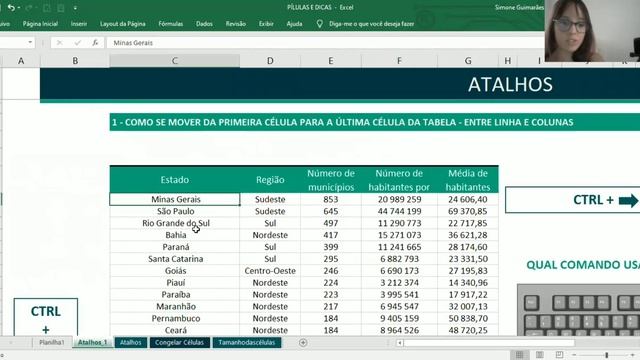Screen dimensions: 640x360
Task: Open the Página Inicial ribbon tab
Action: (x=40, y=24)
